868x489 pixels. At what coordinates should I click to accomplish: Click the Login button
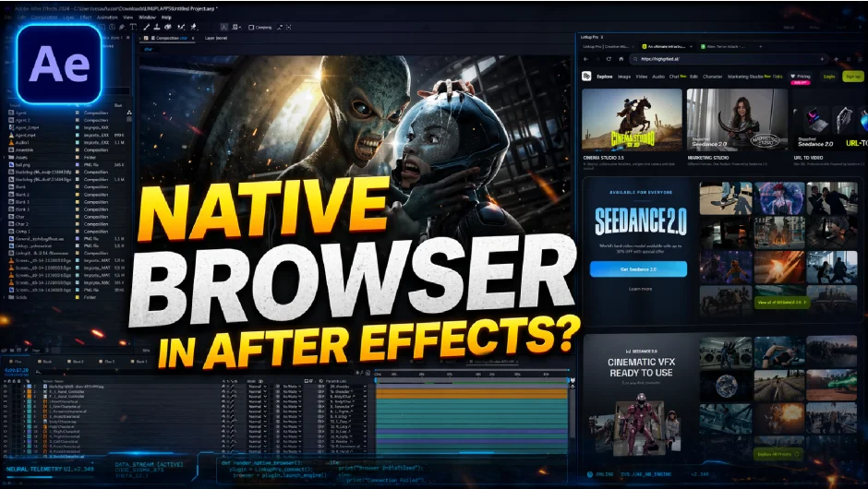[829, 77]
